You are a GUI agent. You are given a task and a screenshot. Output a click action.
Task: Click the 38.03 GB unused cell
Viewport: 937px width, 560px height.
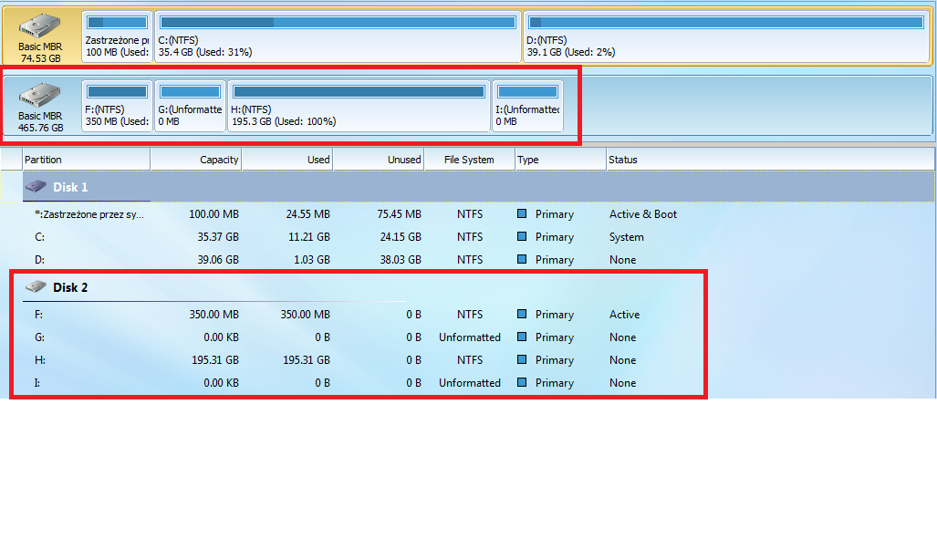[401, 259]
